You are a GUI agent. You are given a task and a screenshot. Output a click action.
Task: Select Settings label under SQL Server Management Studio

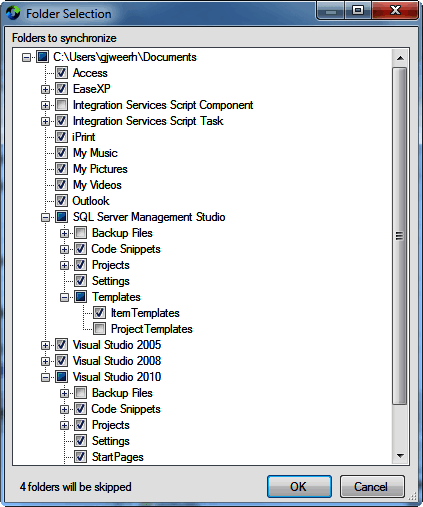[x=111, y=281]
